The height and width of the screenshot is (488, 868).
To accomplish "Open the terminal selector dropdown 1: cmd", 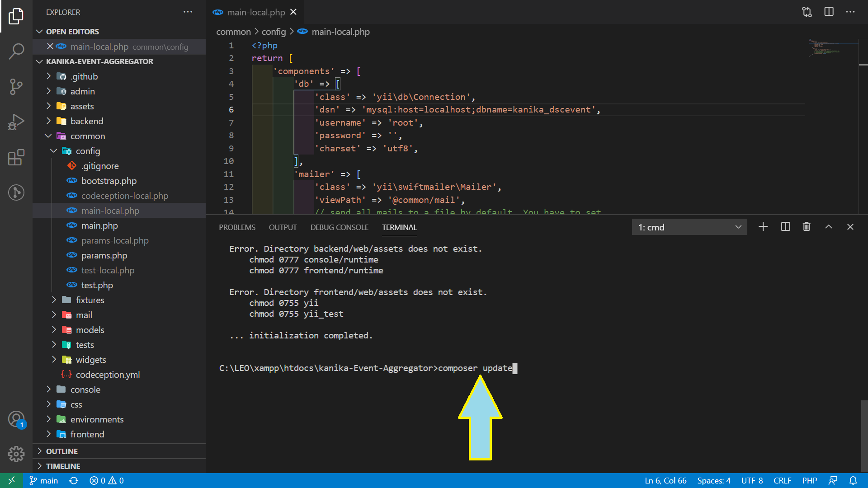I will pyautogui.click(x=689, y=227).
